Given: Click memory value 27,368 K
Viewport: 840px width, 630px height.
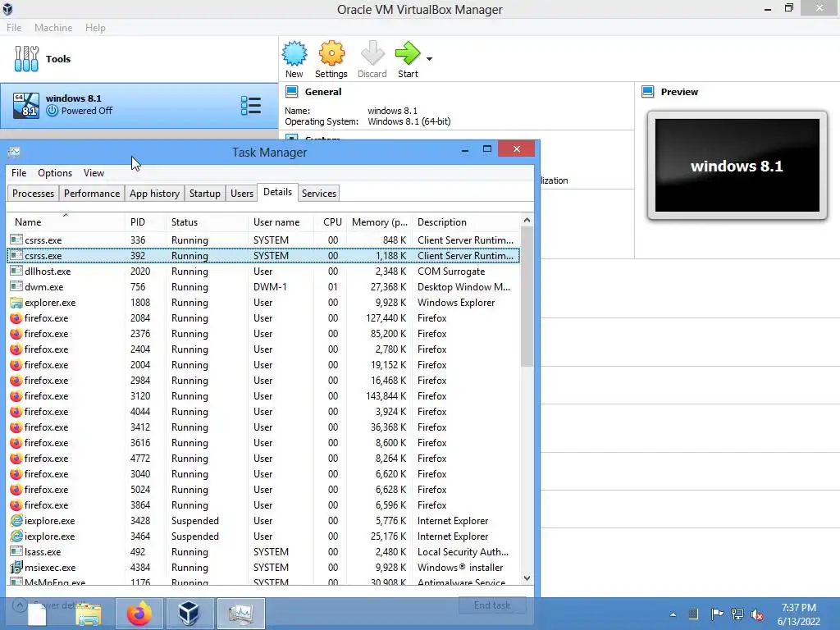Looking at the screenshot, I should point(388,286).
